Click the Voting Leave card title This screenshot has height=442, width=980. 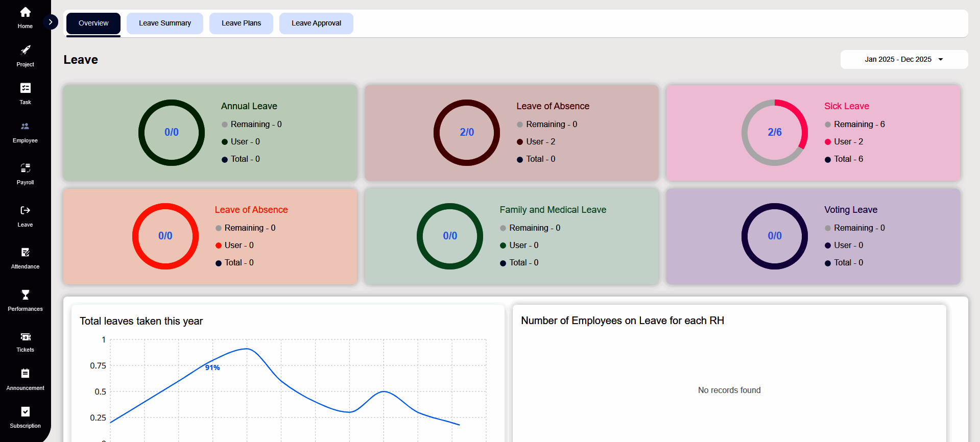point(850,210)
